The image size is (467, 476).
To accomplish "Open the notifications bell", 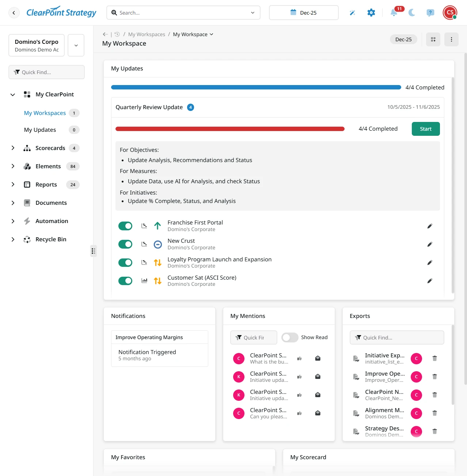I will [x=394, y=13].
